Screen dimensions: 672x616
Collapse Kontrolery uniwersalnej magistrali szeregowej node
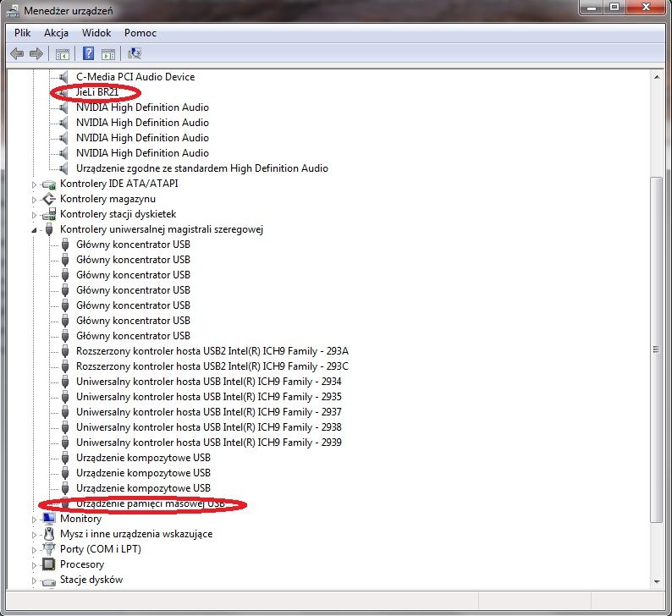[x=35, y=230]
